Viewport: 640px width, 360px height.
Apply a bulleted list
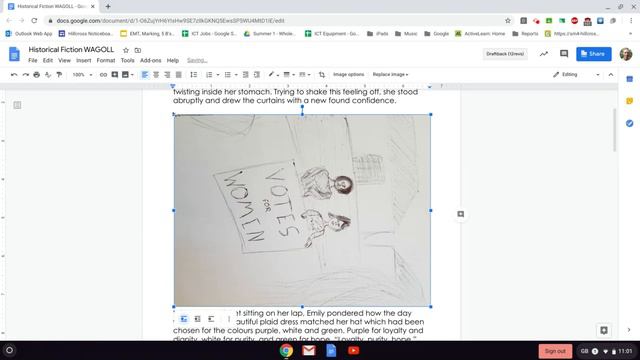pyautogui.click(x=227, y=75)
